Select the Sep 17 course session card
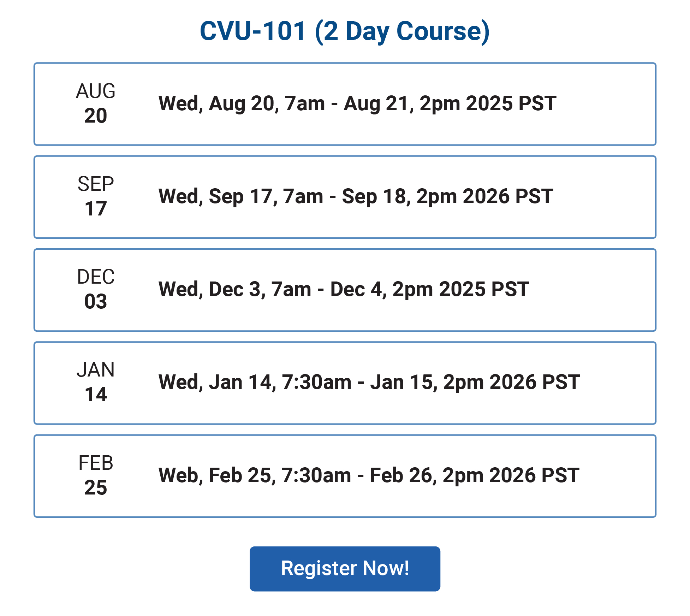Viewport: 690px width, 616px height. tap(345, 197)
